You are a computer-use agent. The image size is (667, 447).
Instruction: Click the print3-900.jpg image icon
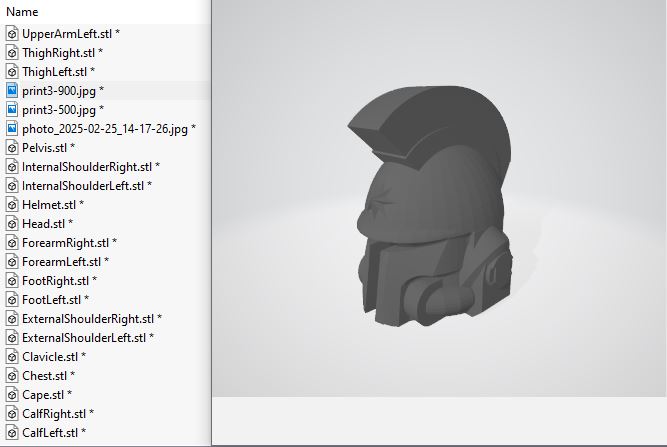pos(12,91)
